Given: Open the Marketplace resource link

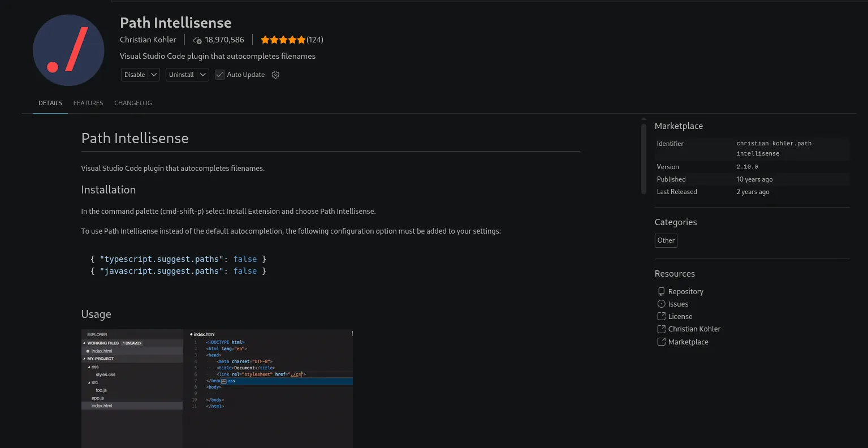Looking at the screenshot, I should 688,342.
